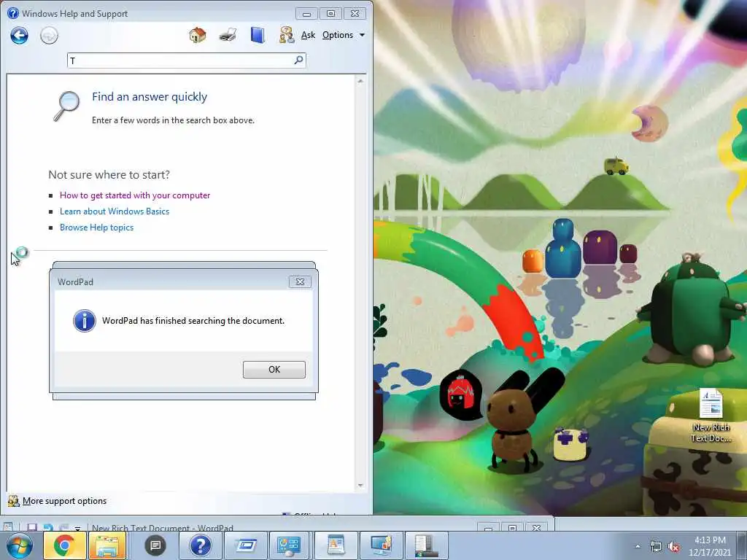747x560 pixels.
Task: Print the current help topic
Action: [228, 35]
